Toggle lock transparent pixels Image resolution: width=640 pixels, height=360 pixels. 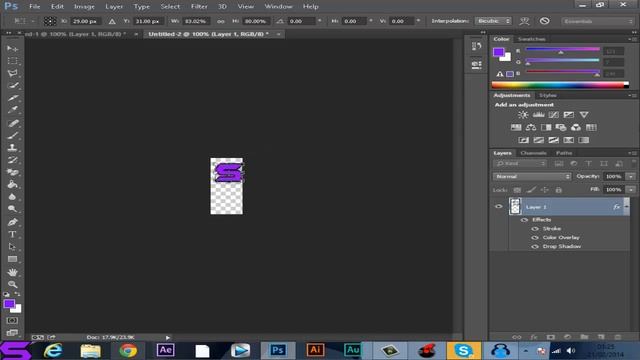coord(517,190)
